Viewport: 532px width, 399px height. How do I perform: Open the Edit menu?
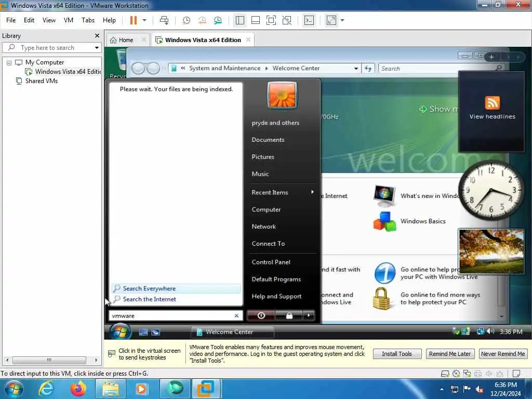click(x=29, y=20)
